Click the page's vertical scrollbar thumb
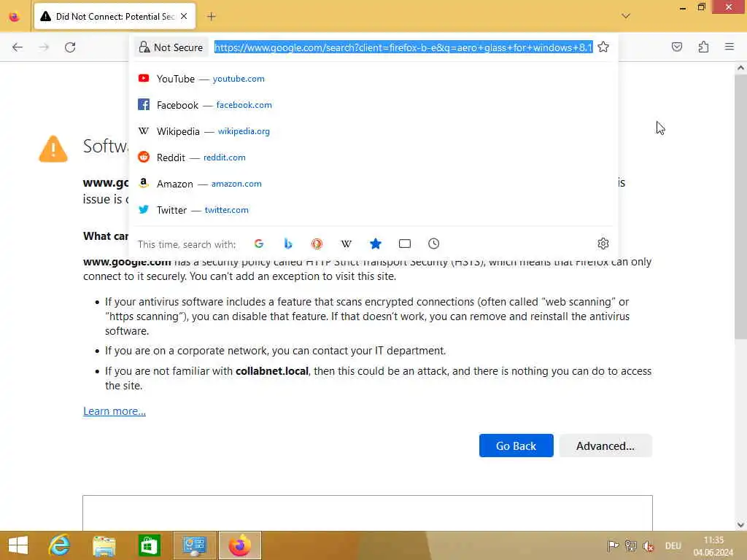The image size is (747, 560). [x=740, y=206]
